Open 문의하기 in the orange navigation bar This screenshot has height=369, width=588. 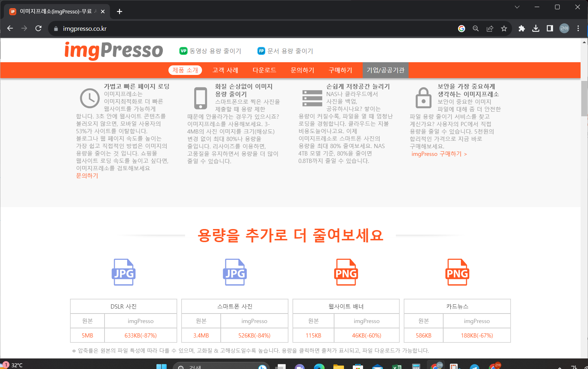coord(302,70)
